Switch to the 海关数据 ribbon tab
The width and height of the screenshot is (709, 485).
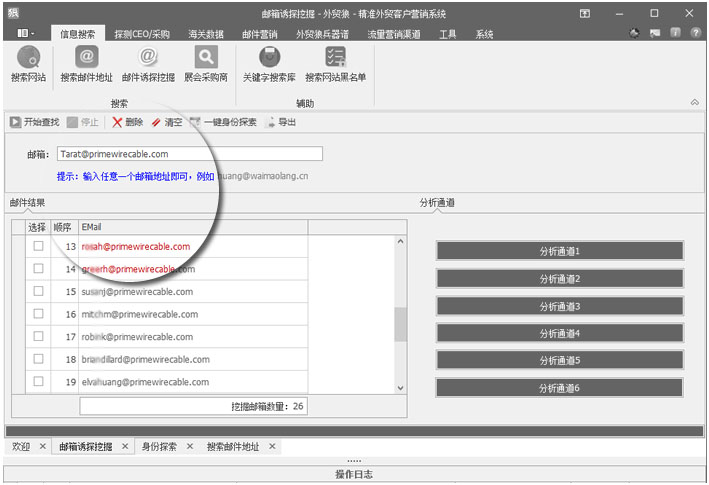207,34
